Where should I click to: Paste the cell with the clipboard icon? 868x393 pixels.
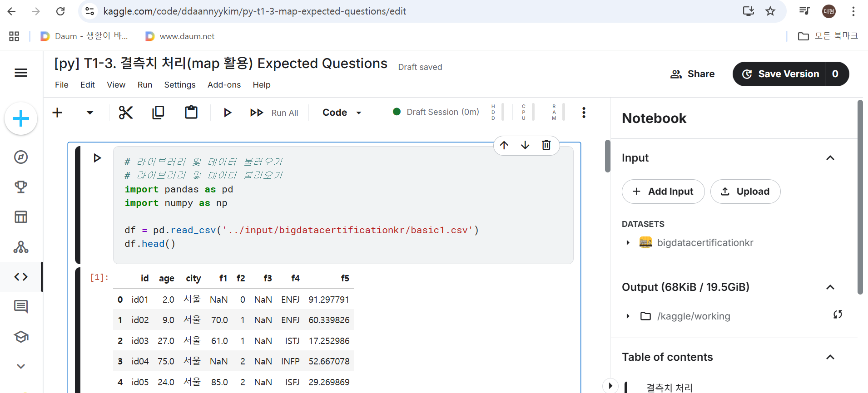click(x=191, y=112)
